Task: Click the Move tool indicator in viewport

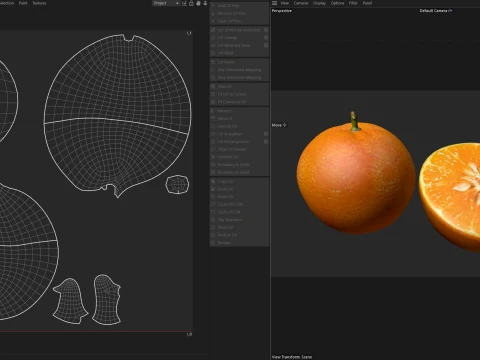Action: click(x=279, y=125)
